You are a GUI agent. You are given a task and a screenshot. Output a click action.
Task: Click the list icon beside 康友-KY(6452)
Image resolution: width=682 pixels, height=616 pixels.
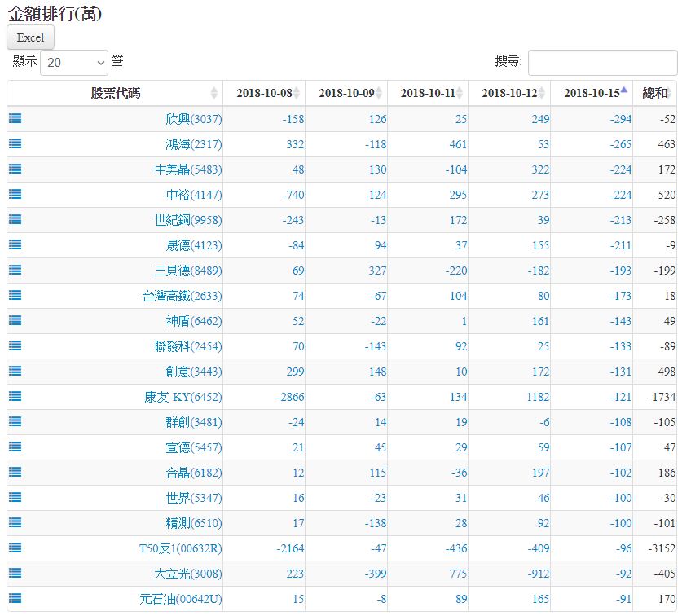15,396
